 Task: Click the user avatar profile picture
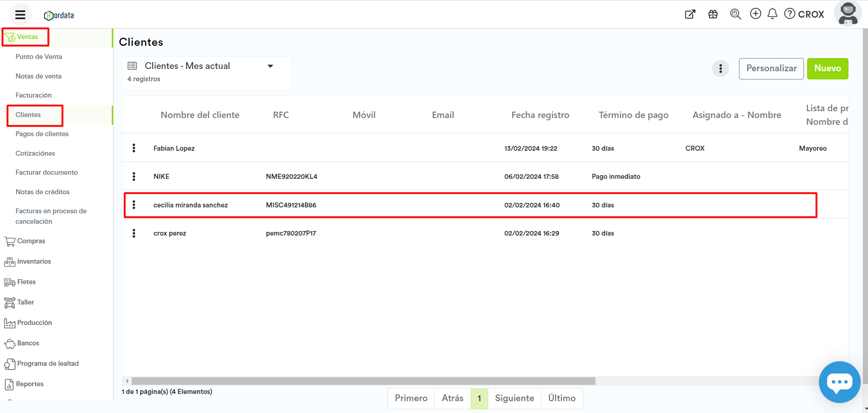[848, 14]
